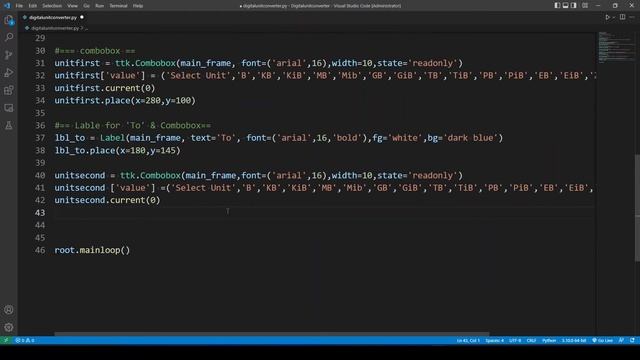Open the Terminal menu

[x=118, y=6]
